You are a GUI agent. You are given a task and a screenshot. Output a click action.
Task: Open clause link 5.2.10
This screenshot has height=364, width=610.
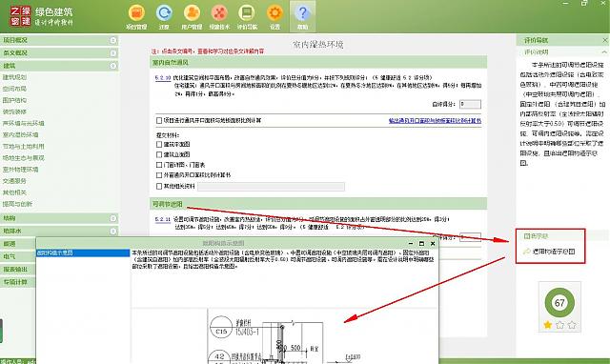click(x=163, y=78)
